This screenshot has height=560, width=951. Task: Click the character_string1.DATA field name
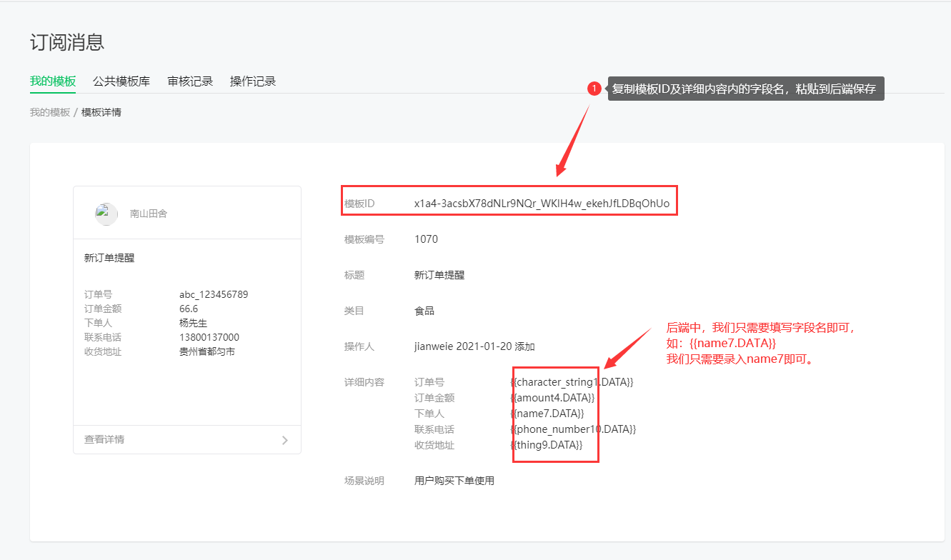(x=572, y=382)
